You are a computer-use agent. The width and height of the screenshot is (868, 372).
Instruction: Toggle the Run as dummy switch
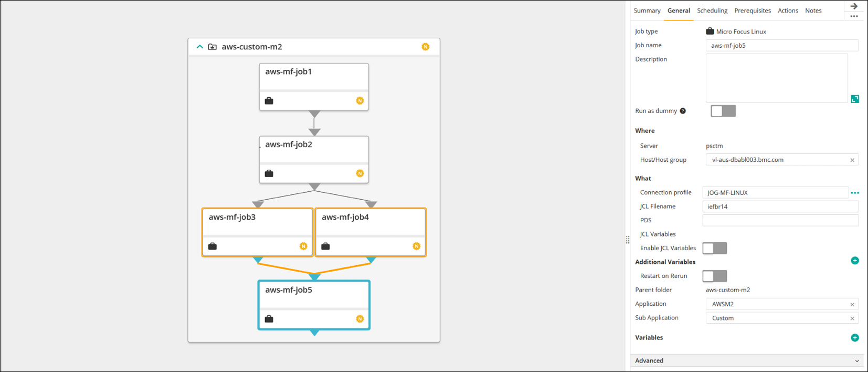(x=723, y=111)
